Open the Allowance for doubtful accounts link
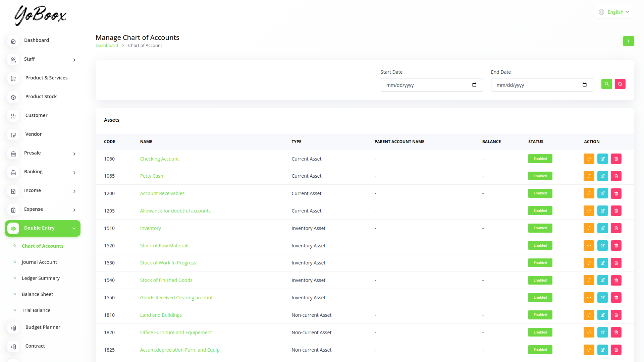 (x=175, y=211)
